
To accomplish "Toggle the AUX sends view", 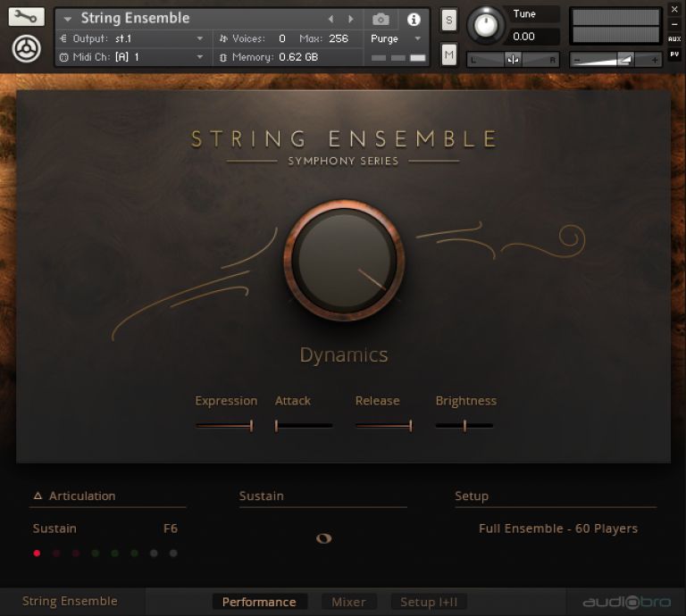I will pos(674,39).
